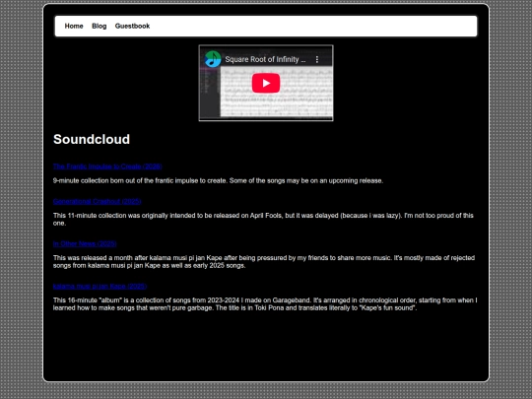Click the 'This 11-minute collection' description paragraph
Screen dimensions: 532x399
click(x=263, y=219)
